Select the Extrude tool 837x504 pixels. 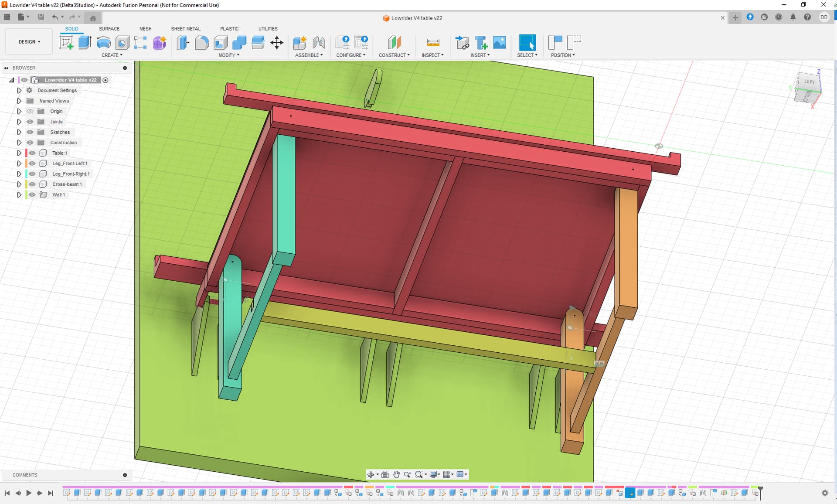coord(85,42)
